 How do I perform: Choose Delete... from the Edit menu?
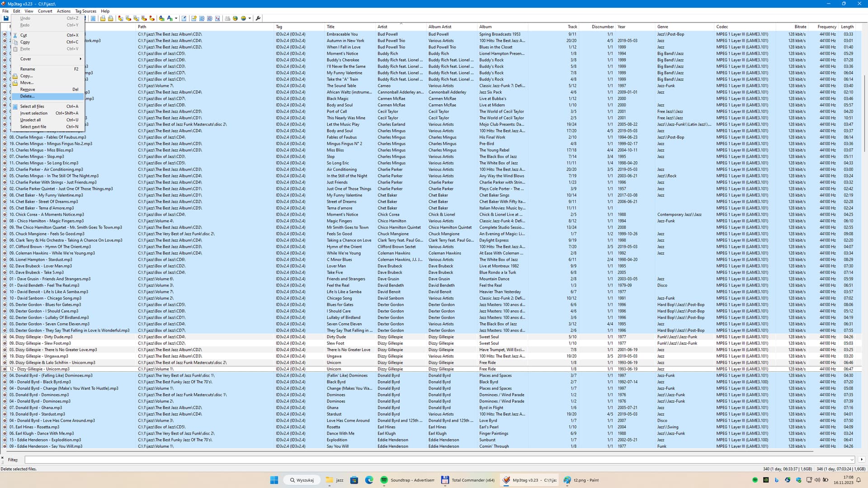pyautogui.click(x=48, y=96)
